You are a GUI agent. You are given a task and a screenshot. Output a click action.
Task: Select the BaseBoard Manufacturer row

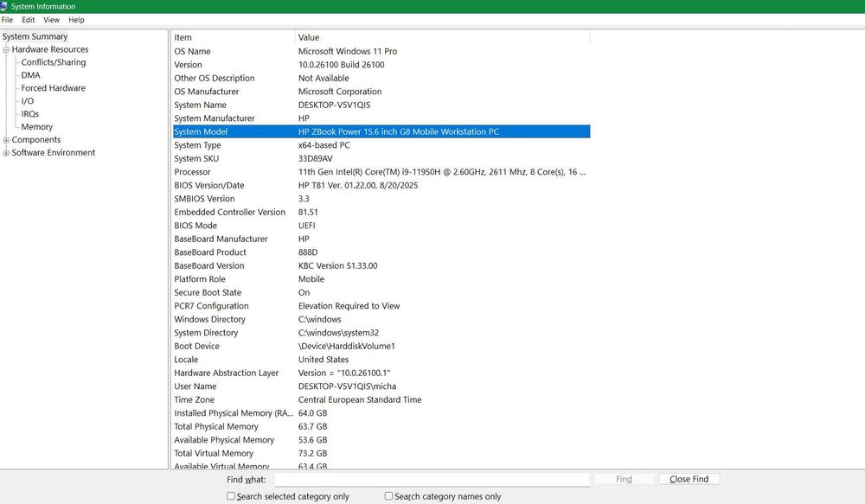click(x=381, y=239)
